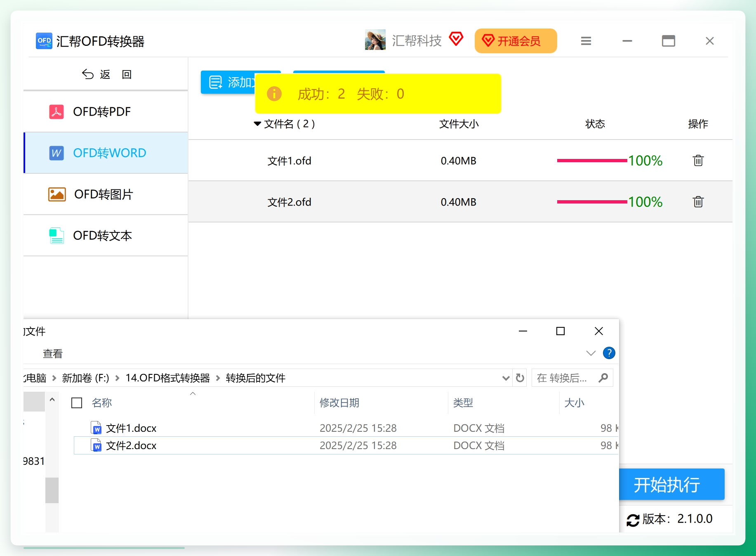Select the OFD转文本 tab
The height and width of the screenshot is (556, 756).
[x=106, y=235]
